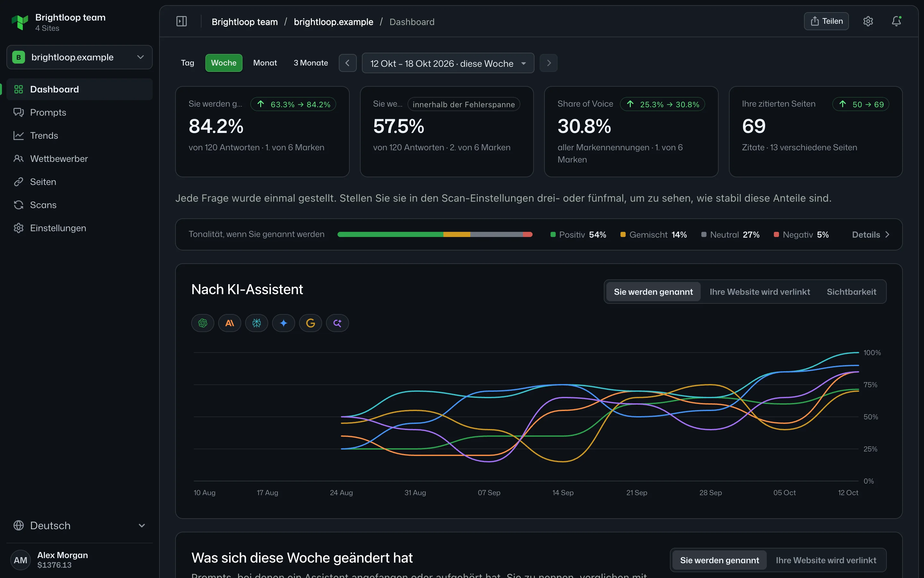Select the Woche period tab
The height and width of the screenshot is (578, 924).
tap(224, 63)
